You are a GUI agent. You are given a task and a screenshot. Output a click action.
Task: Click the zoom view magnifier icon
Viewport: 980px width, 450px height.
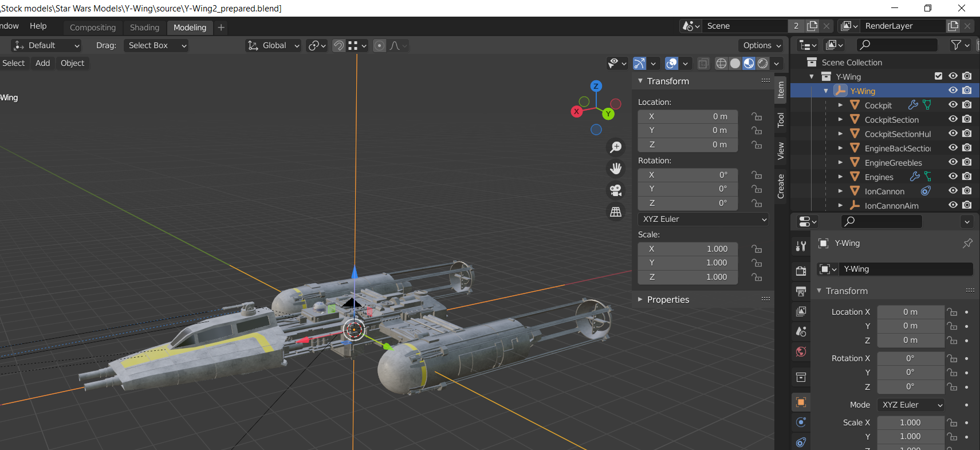pyautogui.click(x=616, y=147)
